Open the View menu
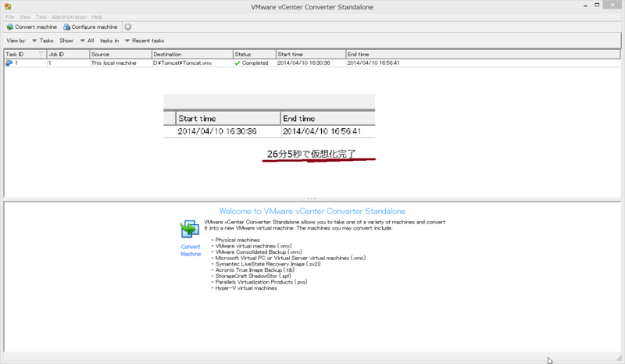 click(25, 17)
